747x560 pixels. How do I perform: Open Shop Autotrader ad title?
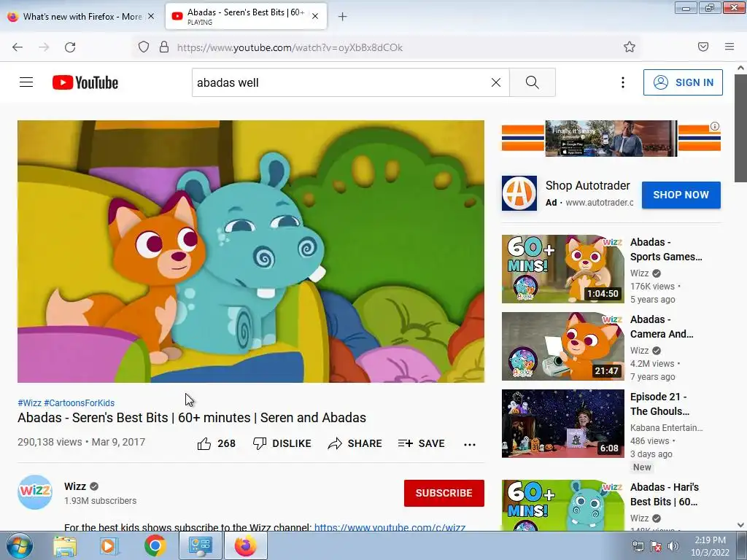tap(587, 185)
